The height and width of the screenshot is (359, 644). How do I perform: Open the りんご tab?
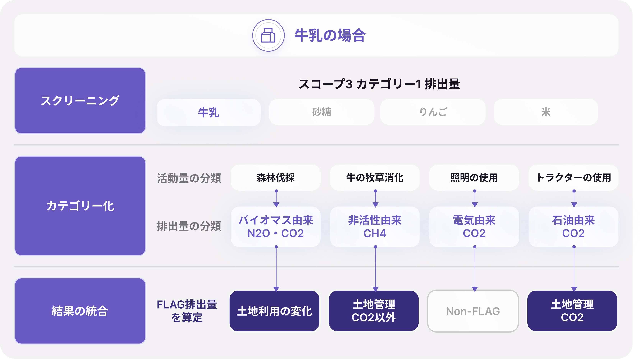433,112
